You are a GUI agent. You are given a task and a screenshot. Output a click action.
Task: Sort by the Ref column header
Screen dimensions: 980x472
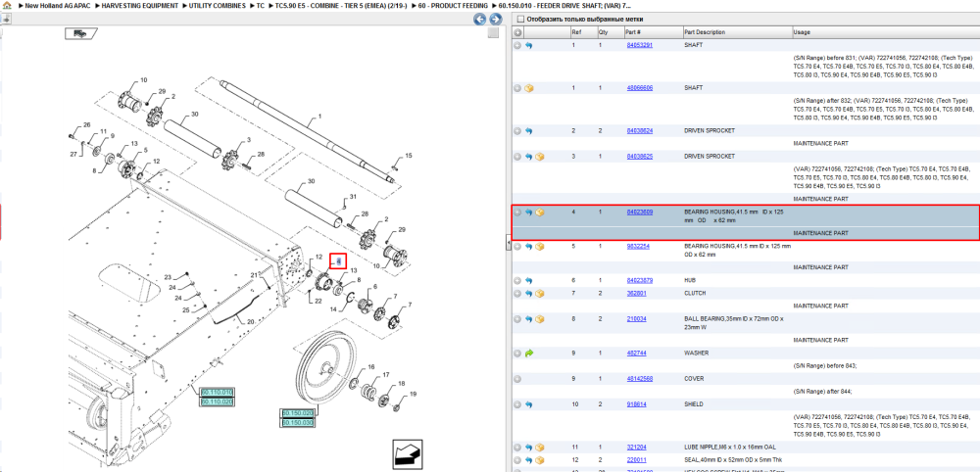tap(582, 32)
